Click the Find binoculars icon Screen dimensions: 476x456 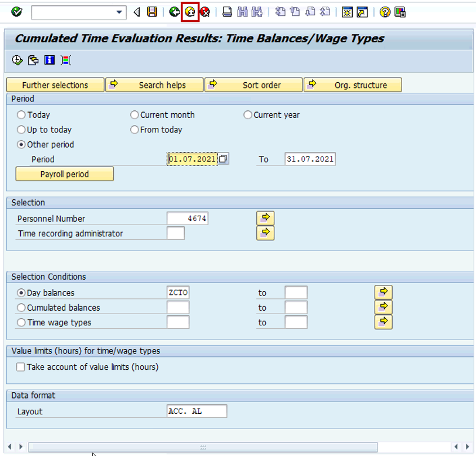pyautogui.click(x=242, y=12)
